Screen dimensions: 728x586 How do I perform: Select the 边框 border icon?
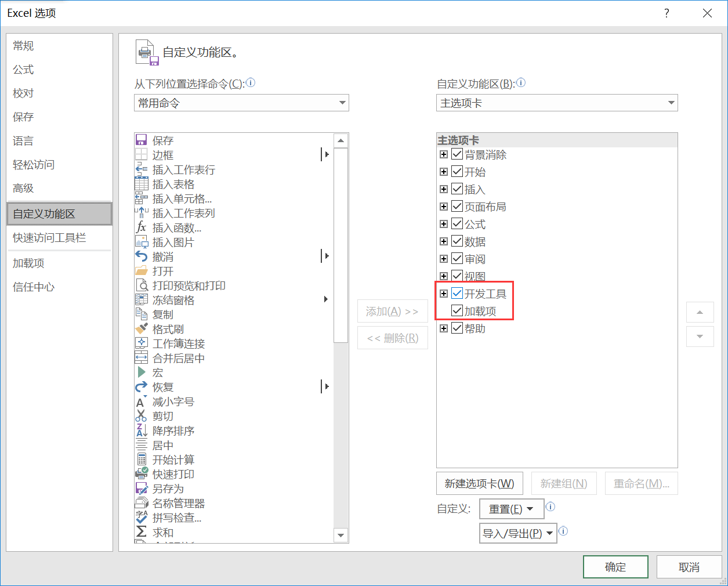coord(141,155)
